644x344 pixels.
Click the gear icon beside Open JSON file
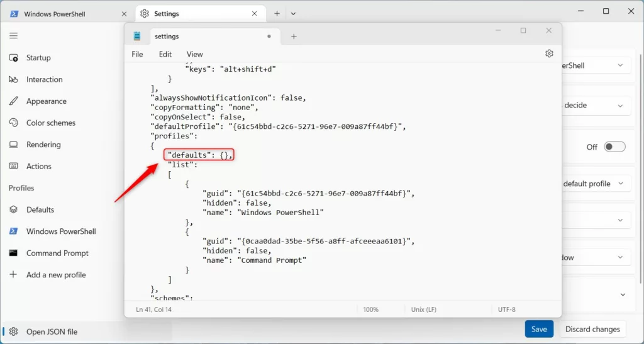pyautogui.click(x=14, y=331)
